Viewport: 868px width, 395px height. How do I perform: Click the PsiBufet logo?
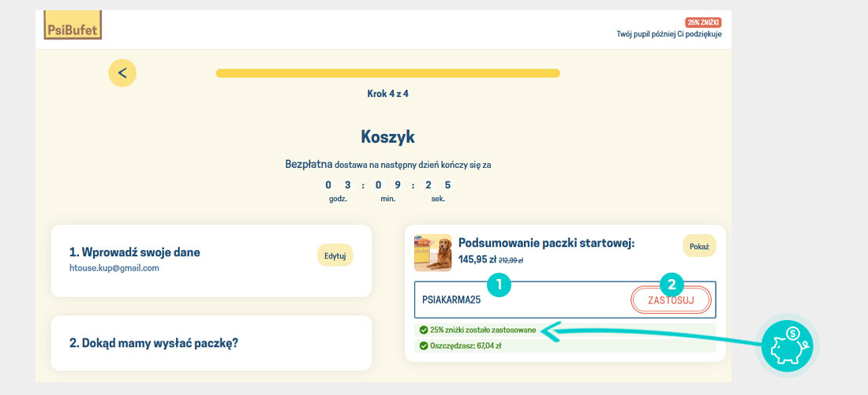coord(73,26)
